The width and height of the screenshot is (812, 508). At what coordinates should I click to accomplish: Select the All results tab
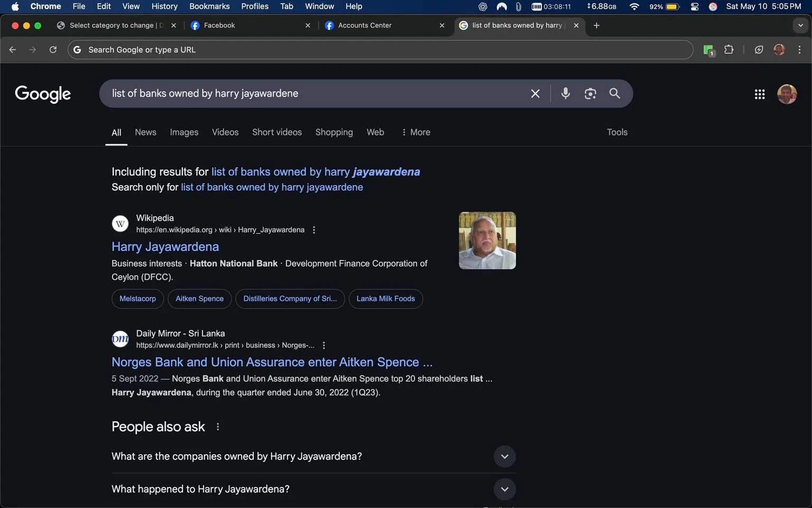click(x=116, y=133)
